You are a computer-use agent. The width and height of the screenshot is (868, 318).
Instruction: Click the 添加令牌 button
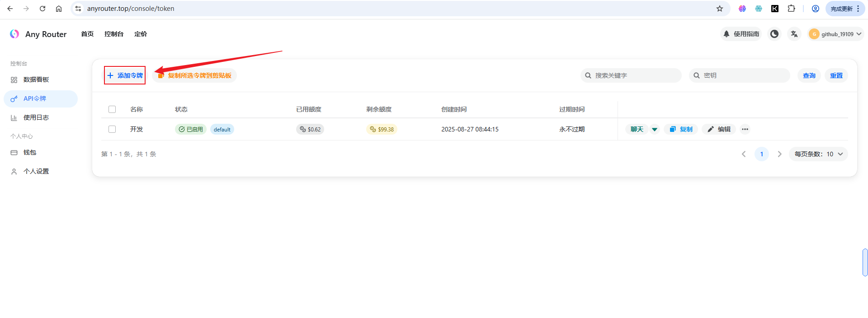coord(125,75)
